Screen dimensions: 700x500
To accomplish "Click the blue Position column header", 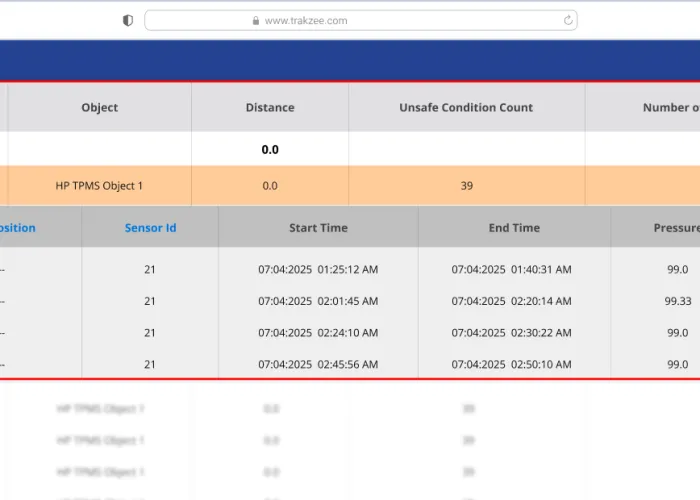I will 17,228.
